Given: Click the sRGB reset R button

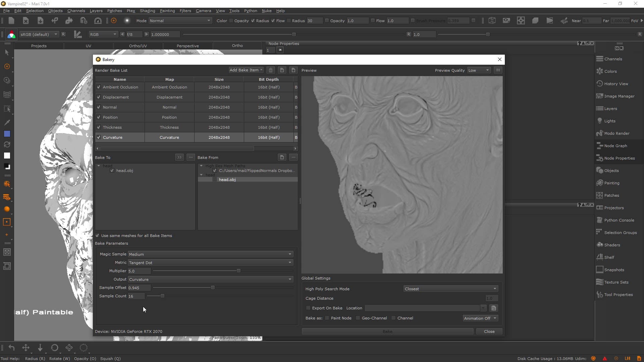Looking at the screenshot, I should point(63,34).
